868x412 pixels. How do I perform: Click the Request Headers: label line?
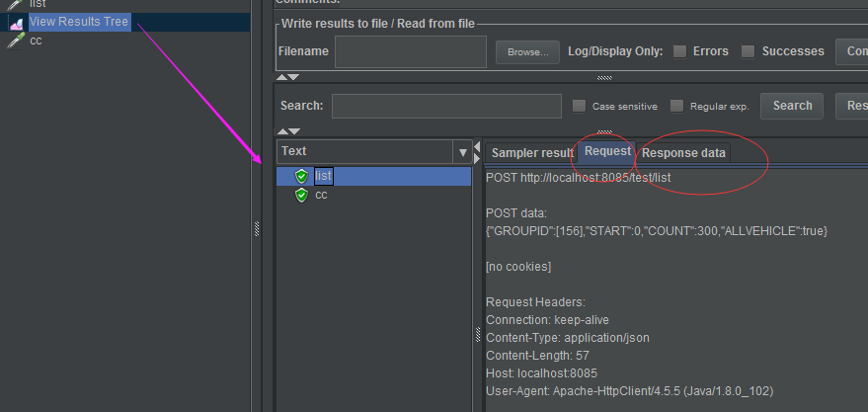pyautogui.click(x=535, y=302)
